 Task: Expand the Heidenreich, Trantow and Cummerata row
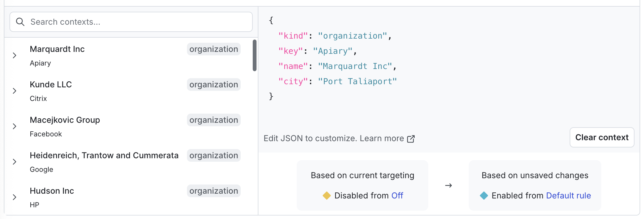[15, 162]
